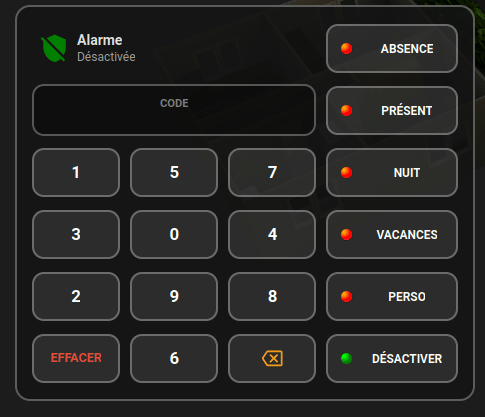Activate the VACANCES alarm mode
485x417 pixels.
[392, 234]
